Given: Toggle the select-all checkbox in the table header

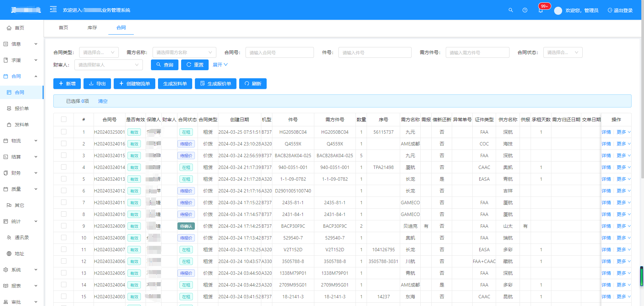Looking at the screenshot, I should pos(64,119).
